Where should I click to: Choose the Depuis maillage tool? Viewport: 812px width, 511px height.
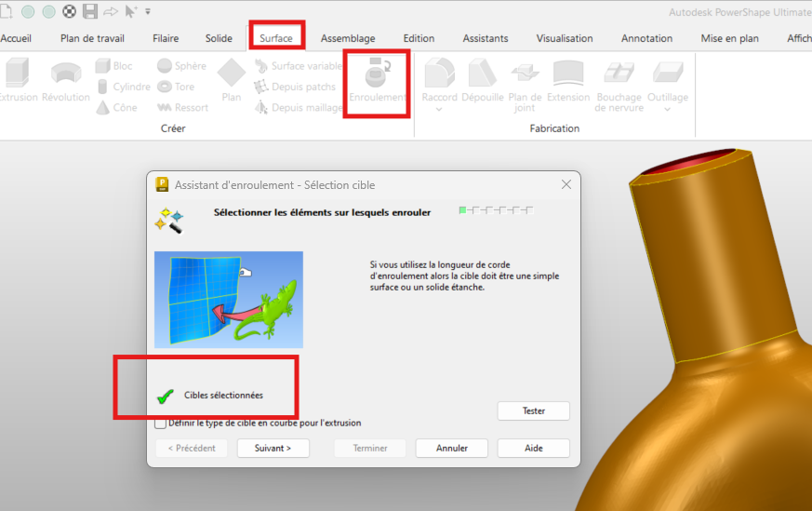click(299, 107)
